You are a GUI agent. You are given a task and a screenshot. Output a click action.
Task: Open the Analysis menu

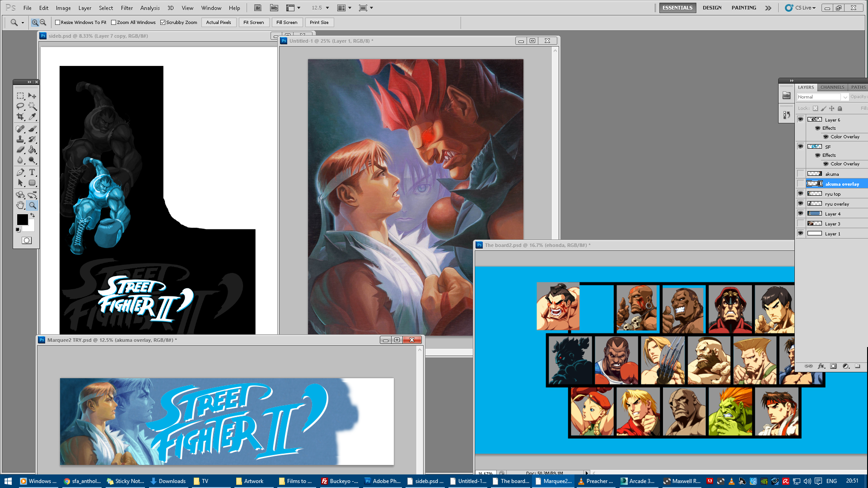[x=150, y=8]
